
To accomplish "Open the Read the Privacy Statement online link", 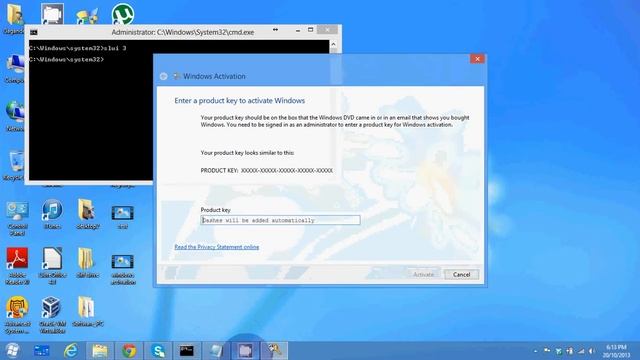I will [x=216, y=247].
